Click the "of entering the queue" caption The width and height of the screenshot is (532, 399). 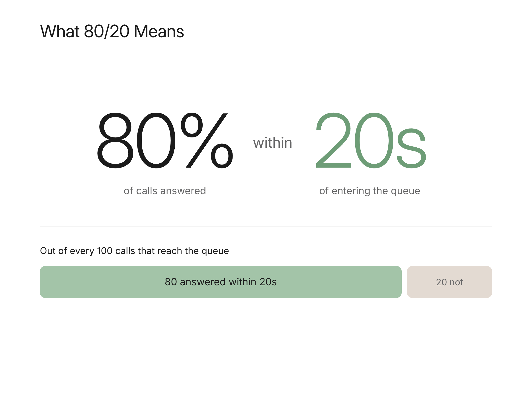(x=370, y=191)
